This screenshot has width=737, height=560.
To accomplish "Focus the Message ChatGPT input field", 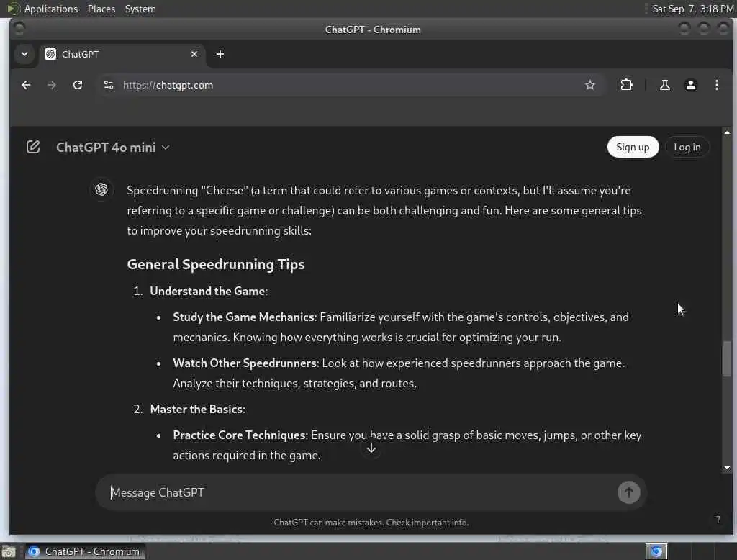I will pos(362,492).
